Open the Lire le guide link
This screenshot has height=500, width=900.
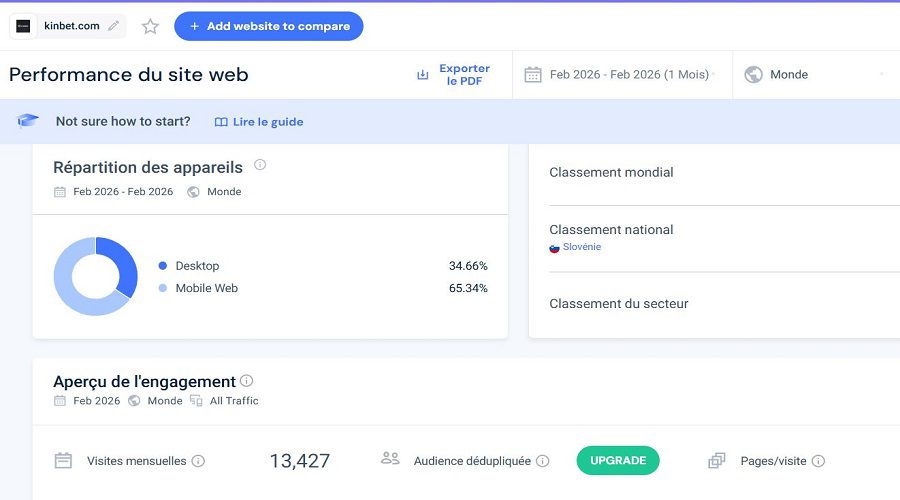tap(259, 122)
